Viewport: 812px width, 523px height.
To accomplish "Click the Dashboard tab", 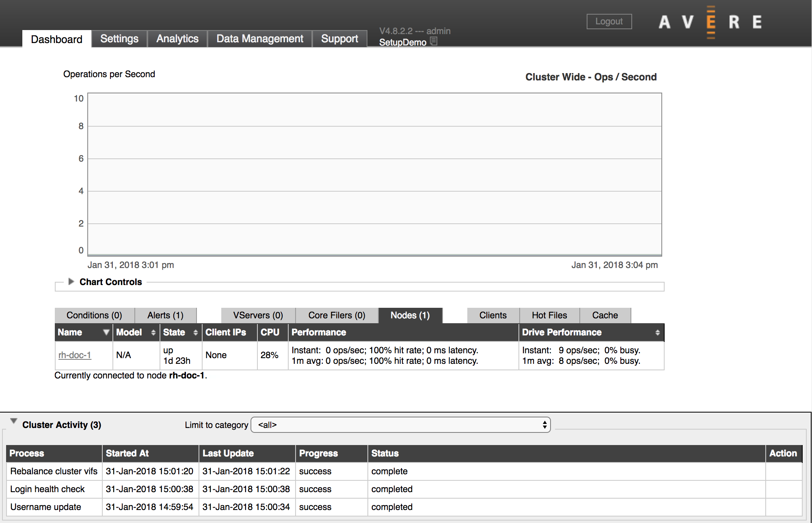I will click(57, 38).
